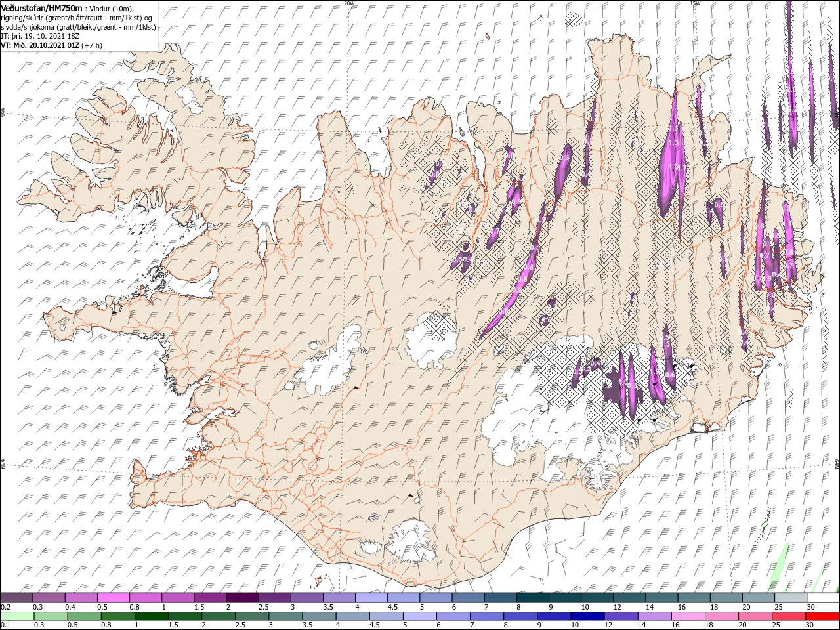
Task: Click the 20W longitude label
Action: point(349,3)
